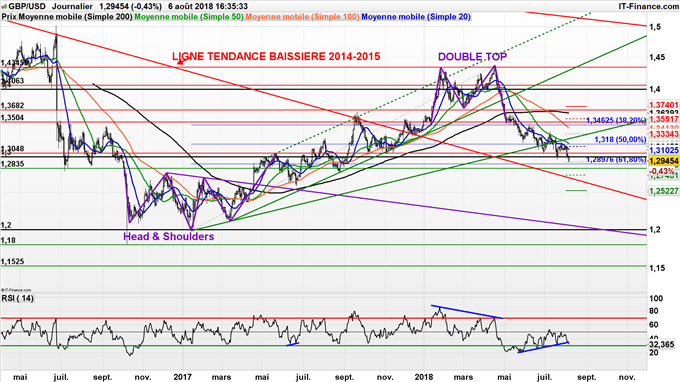Click the yellow 1,29454 current price tag
The width and height of the screenshot is (680, 382).
click(x=664, y=161)
